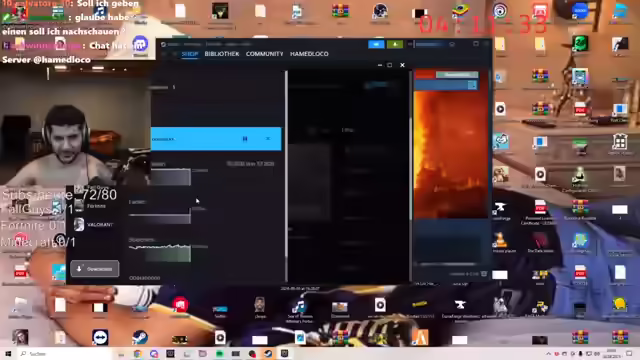Image resolution: width=640 pixels, height=360 pixels.
Task: Click the downloads button at launcher bottom
Action: click(x=95, y=269)
